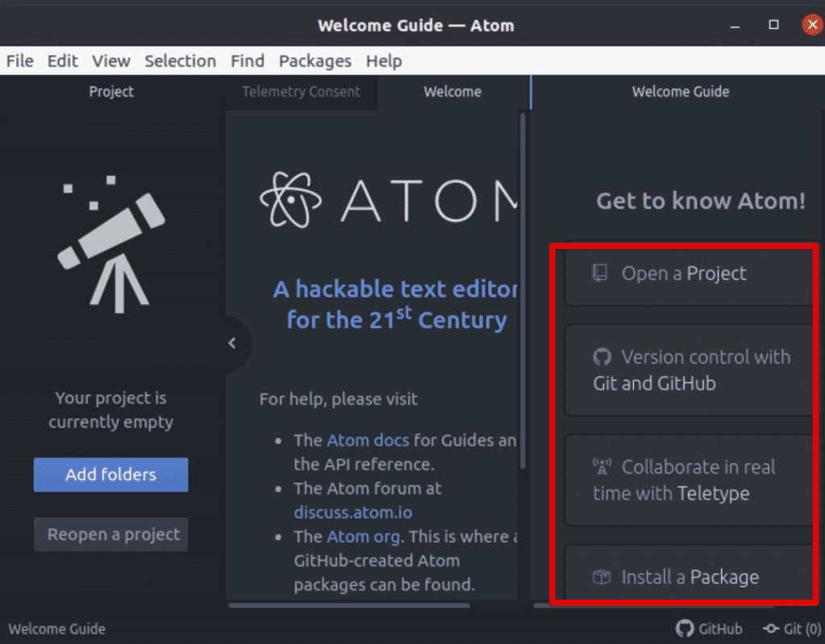Expand the Open a Project section
Viewport: 825px width, 644px height.
pos(685,274)
